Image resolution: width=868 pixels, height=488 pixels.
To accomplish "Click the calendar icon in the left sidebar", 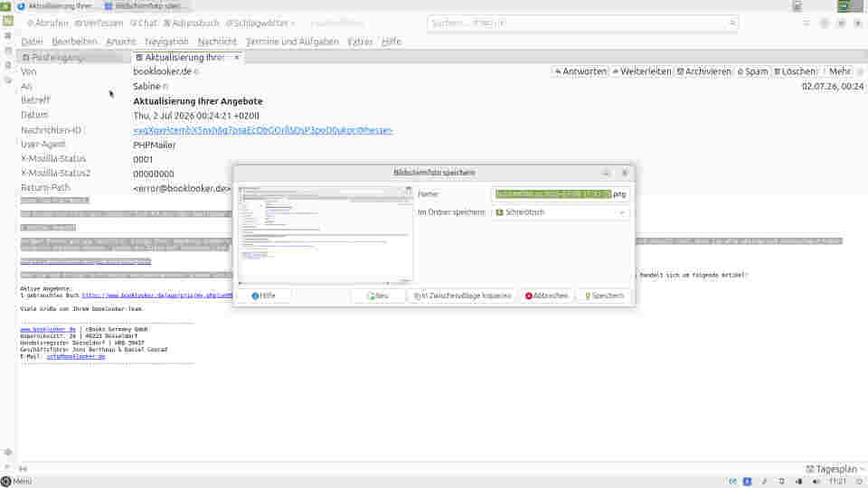I will (x=8, y=51).
